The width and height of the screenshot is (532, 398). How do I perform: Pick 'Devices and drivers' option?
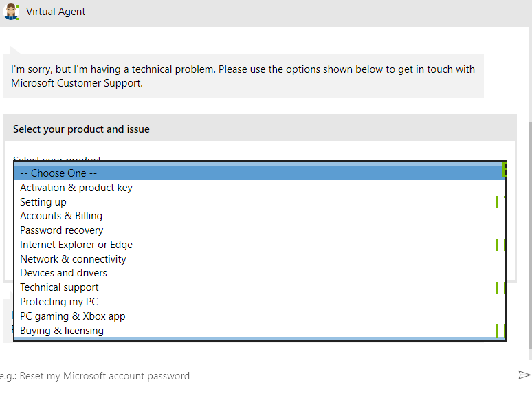260,273
